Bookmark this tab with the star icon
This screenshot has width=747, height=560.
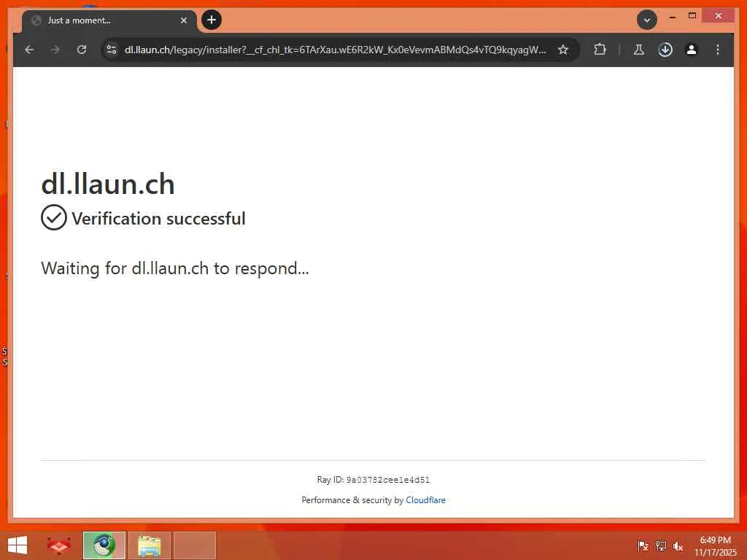tap(563, 50)
